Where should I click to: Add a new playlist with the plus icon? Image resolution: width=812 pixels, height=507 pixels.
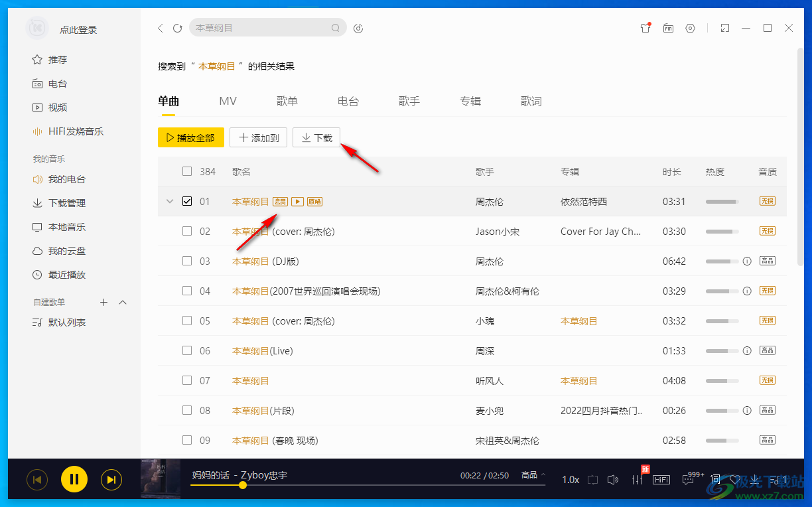103,302
